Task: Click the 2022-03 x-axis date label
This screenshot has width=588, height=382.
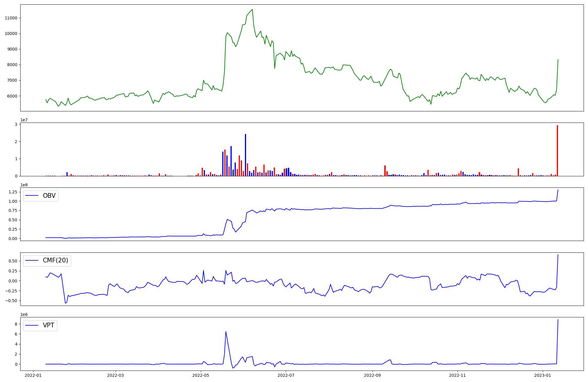Action: (x=116, y=375)
